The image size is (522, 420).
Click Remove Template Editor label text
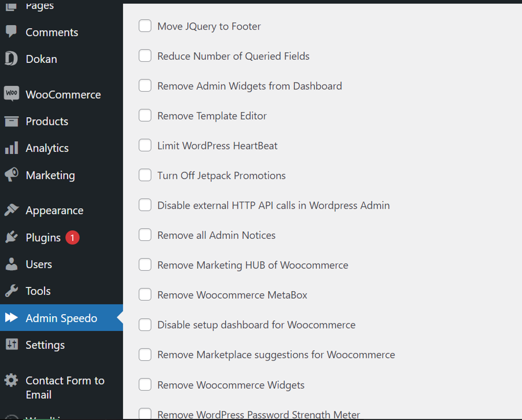(212, 116)
